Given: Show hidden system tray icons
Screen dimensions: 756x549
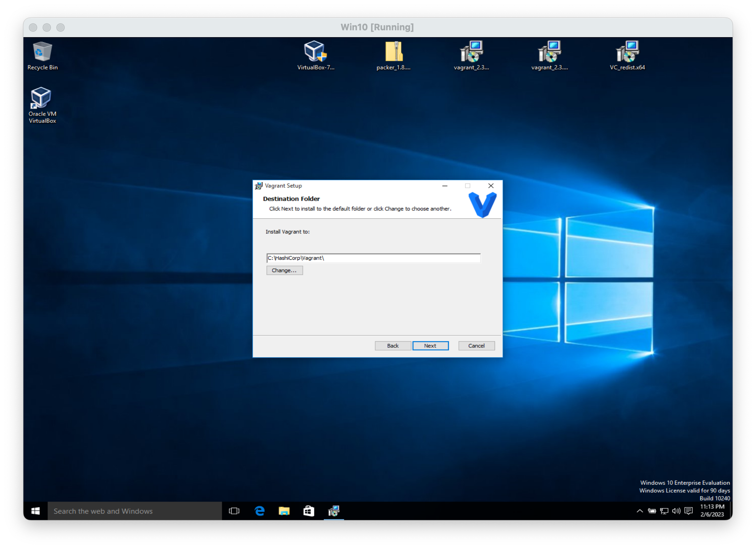Looking at the screenshot, I should (639, 511).
